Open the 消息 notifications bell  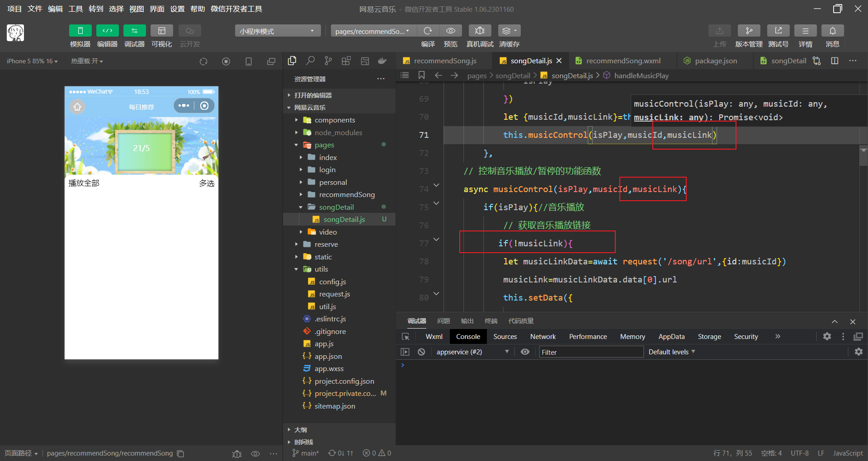(832, 30)
